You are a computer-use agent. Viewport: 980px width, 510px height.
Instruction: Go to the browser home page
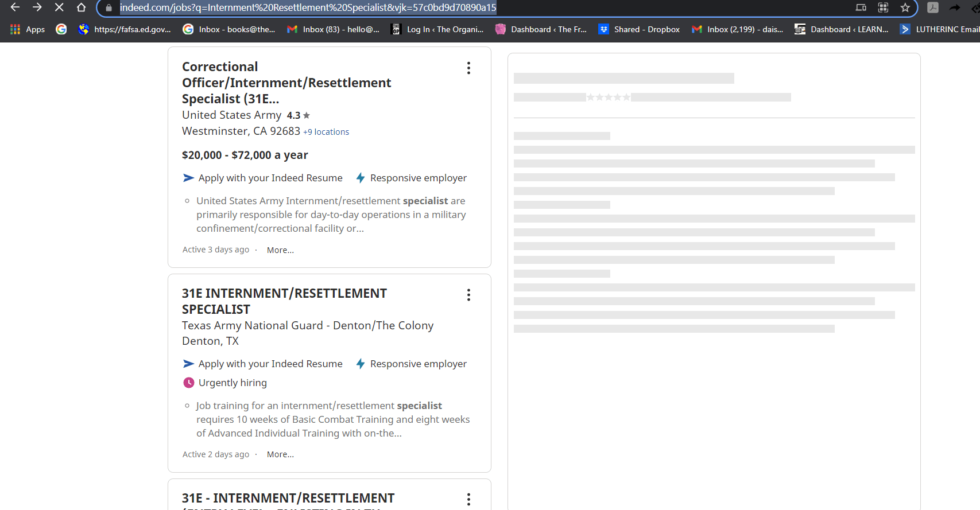(82, 7)
